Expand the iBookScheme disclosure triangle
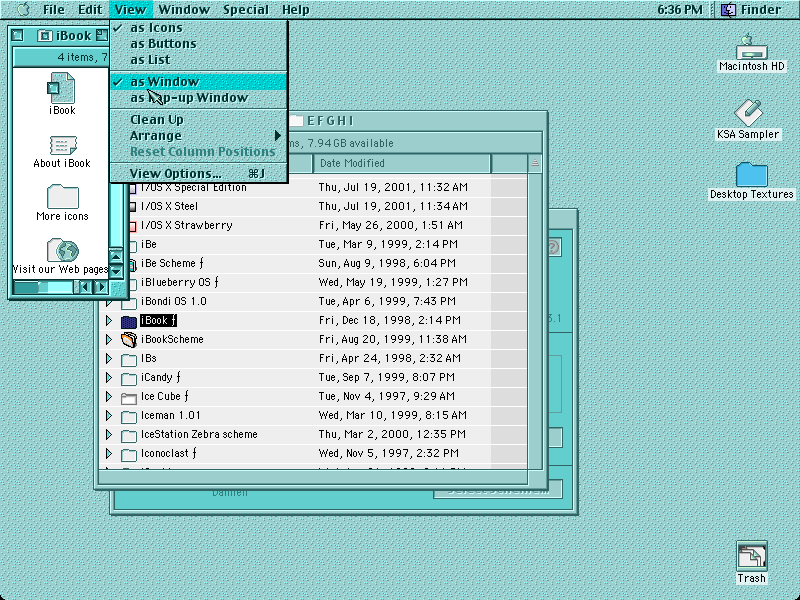This screenshot has width=800, height=600. (x=109, y=339)
